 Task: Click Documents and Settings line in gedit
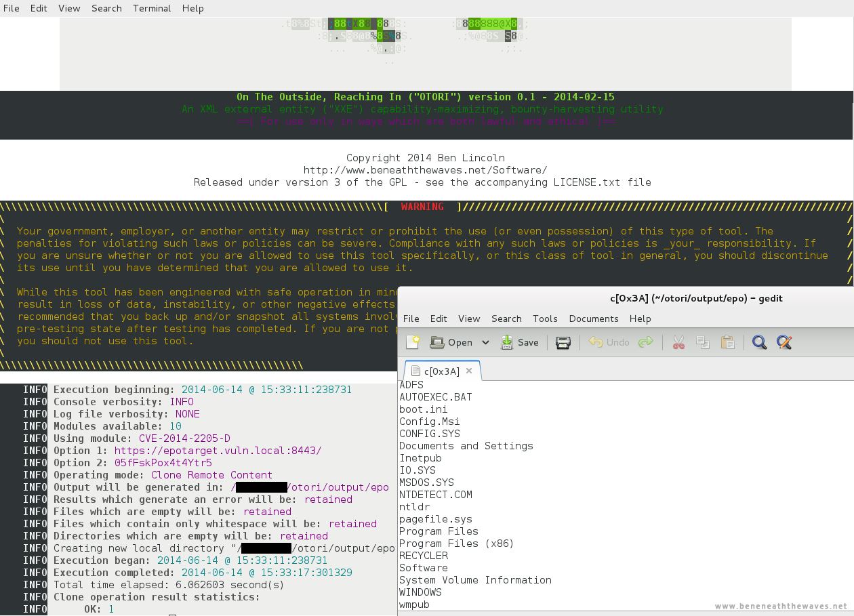click(466, 446)
